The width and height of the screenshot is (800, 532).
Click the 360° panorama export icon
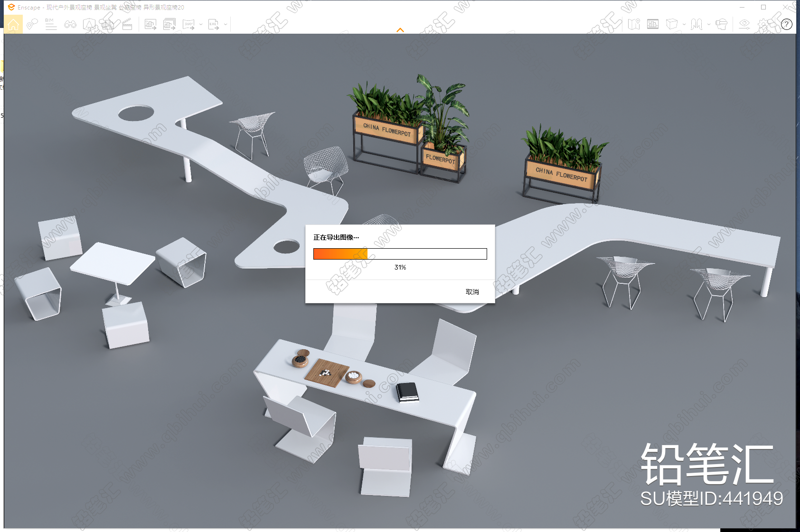(189, 24)
